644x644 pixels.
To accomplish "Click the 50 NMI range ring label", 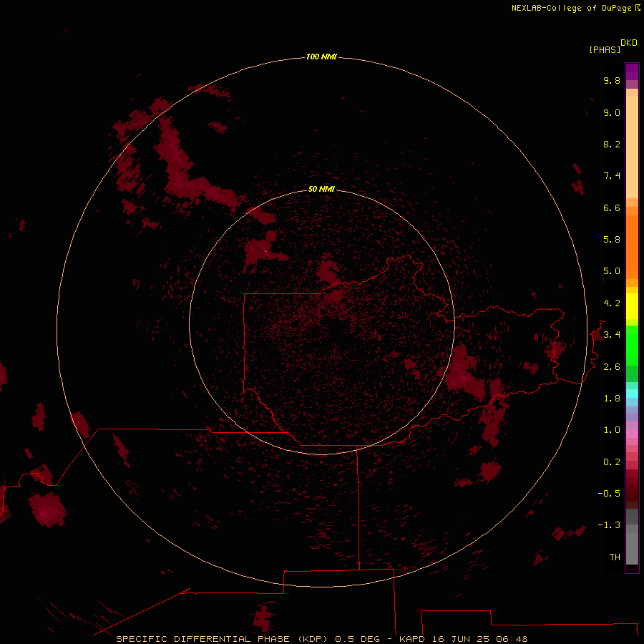I will pos(321,189).
